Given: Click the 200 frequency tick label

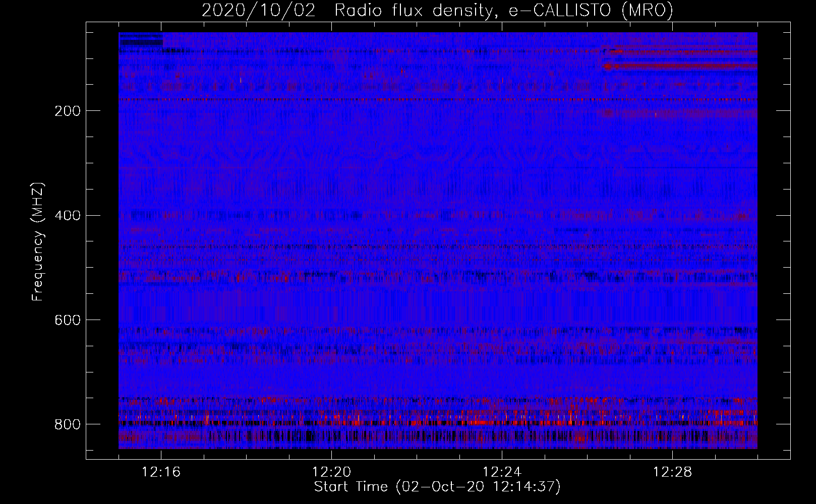Looking at the screenshot, I should (x=68, y=111).
